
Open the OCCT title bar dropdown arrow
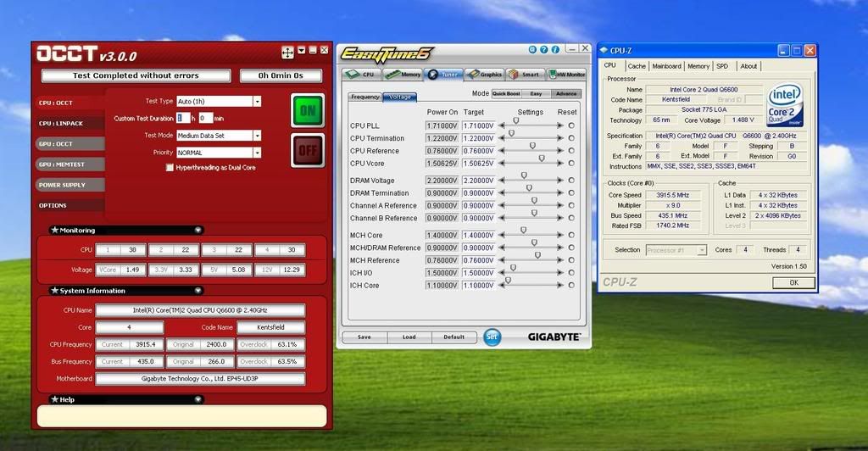(x=302, y=50)
